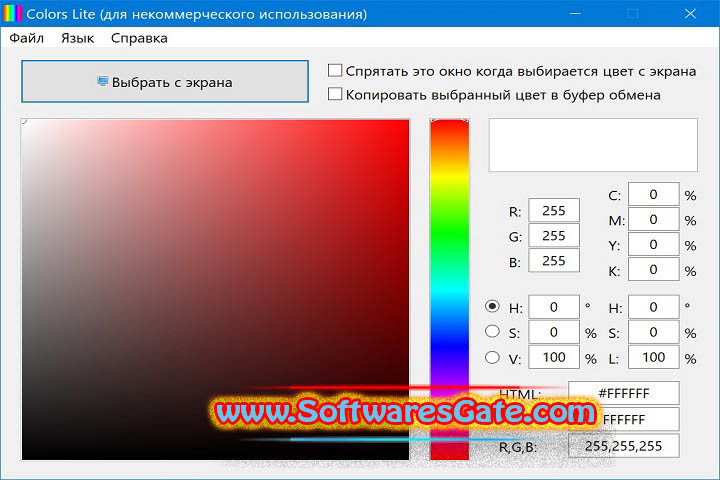Focus the Y percent field
This screenshot has width=720, height=480.
(x=653, y=244)
